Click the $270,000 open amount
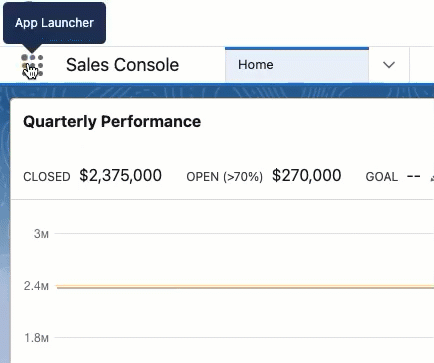 click(x=306, y=175)
